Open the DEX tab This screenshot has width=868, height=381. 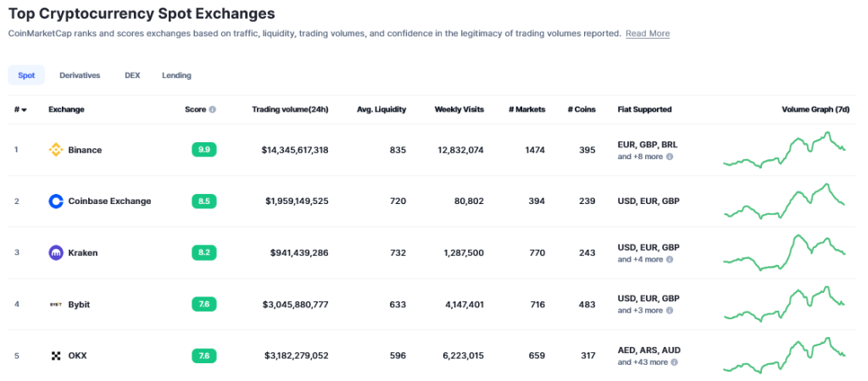(132, 75)
